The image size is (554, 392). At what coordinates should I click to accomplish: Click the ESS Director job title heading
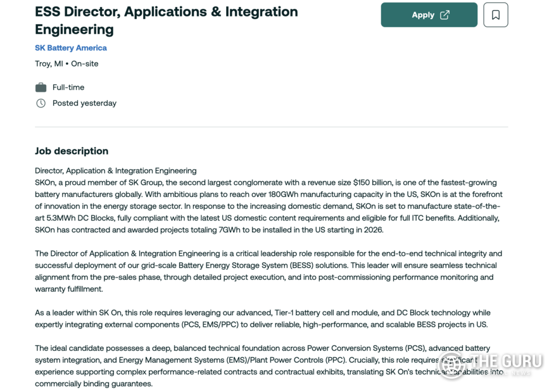(166, 20)
